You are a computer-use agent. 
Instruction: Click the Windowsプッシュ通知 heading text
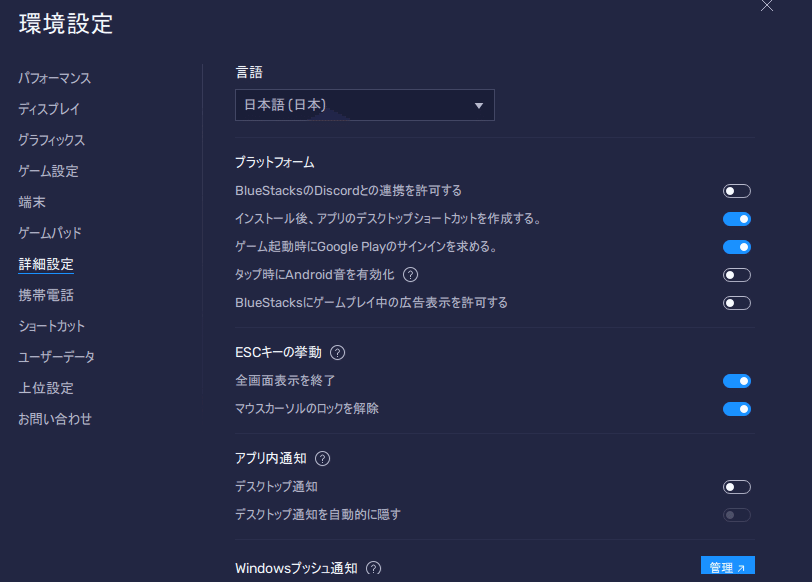(x=296, y=569)
